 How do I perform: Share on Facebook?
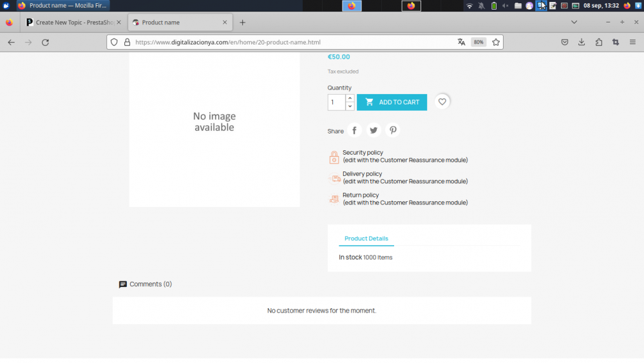coord(354,130)
